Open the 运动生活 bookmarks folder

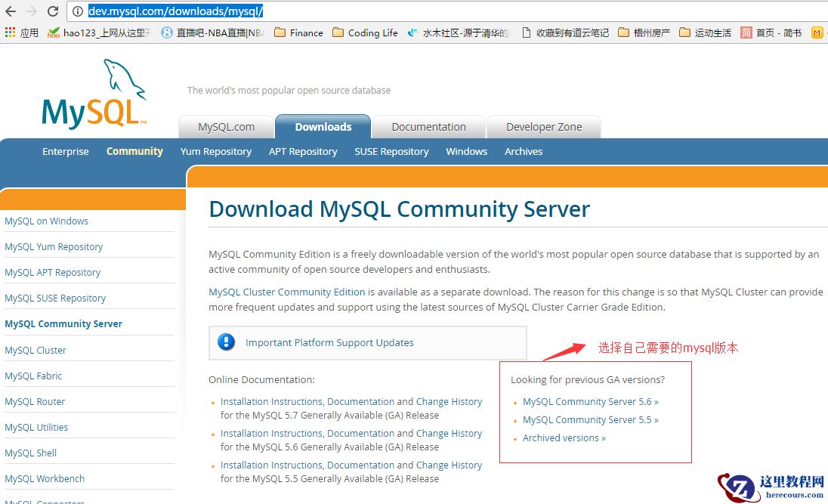(705, 32)
